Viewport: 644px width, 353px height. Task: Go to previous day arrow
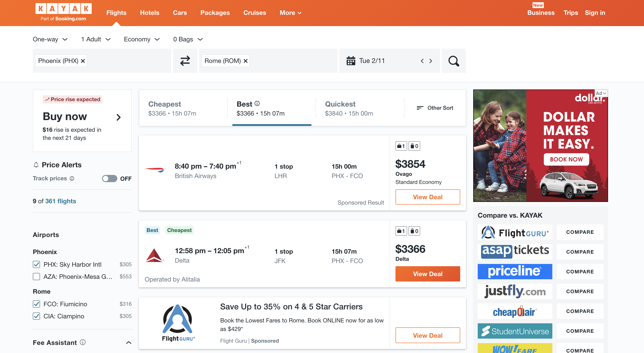tap(422, 61)
